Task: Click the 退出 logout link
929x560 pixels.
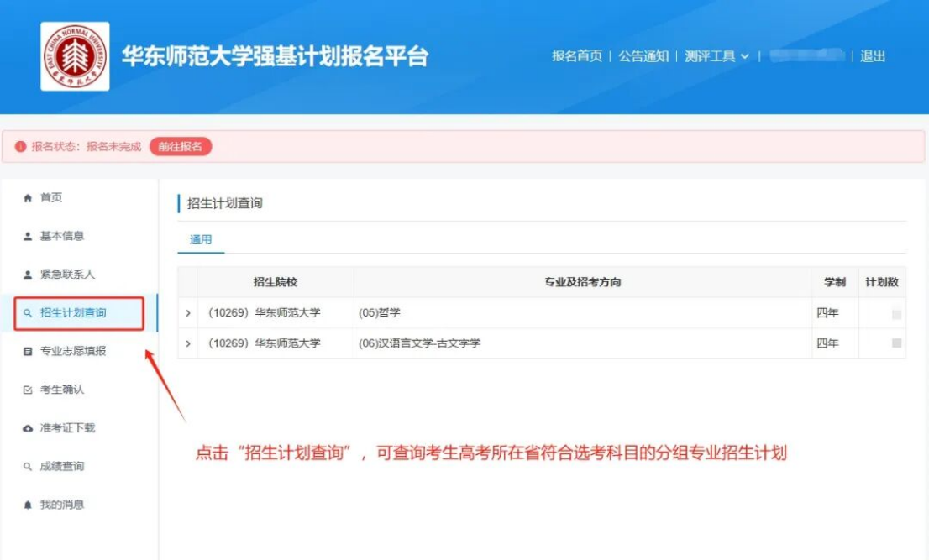Action: click(873, 56)
